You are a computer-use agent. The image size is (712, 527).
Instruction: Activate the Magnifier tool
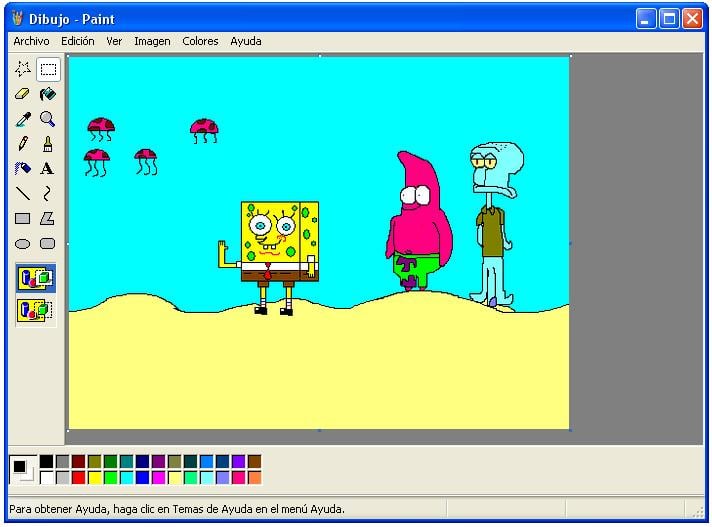pyautogui.click(x=48, y=119)
